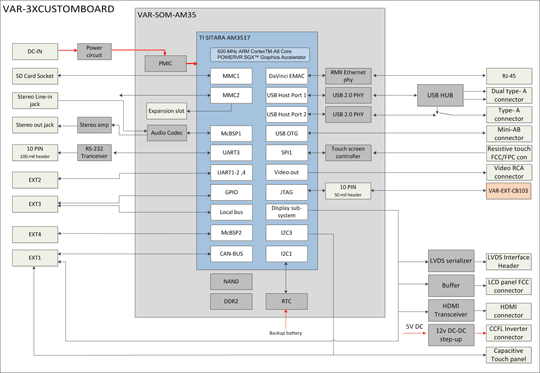Click the MMC1 block

231,76
